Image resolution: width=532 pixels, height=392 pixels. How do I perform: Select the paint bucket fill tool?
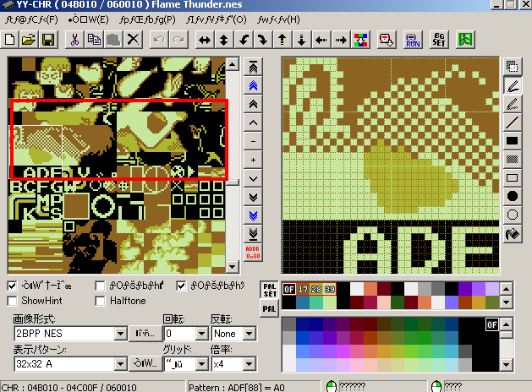(x=513, y=233)
